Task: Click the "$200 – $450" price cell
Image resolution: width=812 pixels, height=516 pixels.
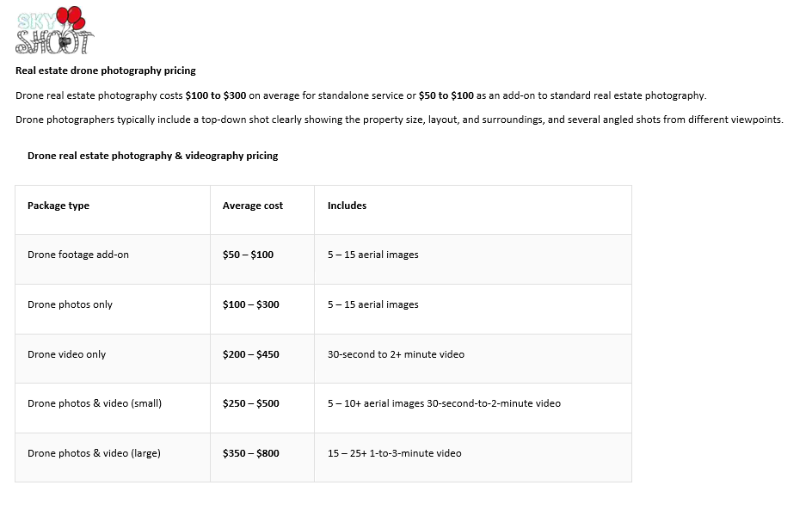Action: coord(250,354)
